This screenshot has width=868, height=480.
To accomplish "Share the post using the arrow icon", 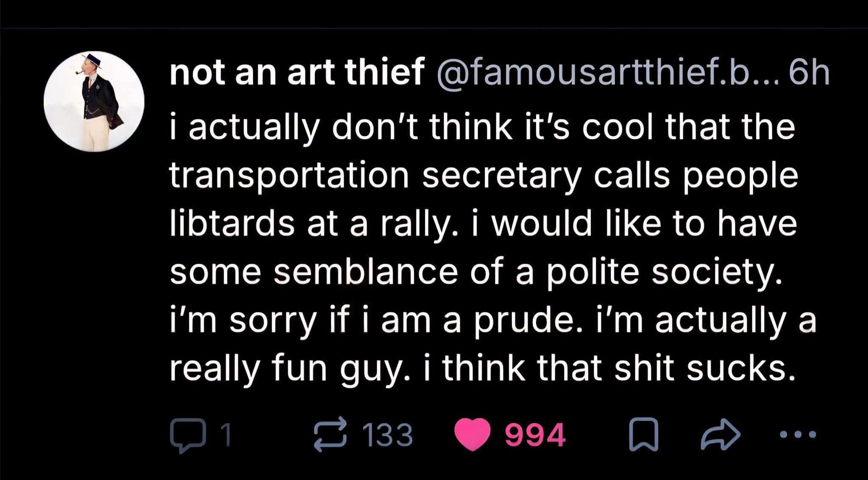I will click(721, 434).
